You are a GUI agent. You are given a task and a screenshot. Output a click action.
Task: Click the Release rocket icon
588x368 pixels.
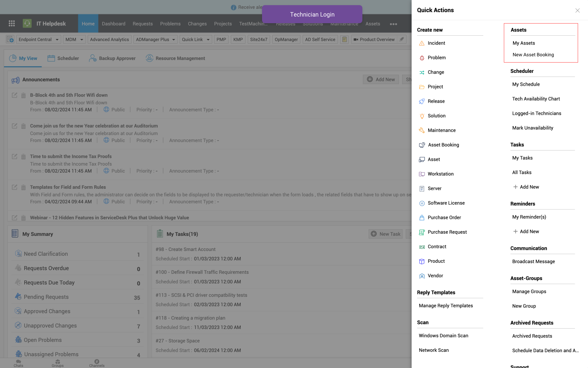(x=422, y=102)
